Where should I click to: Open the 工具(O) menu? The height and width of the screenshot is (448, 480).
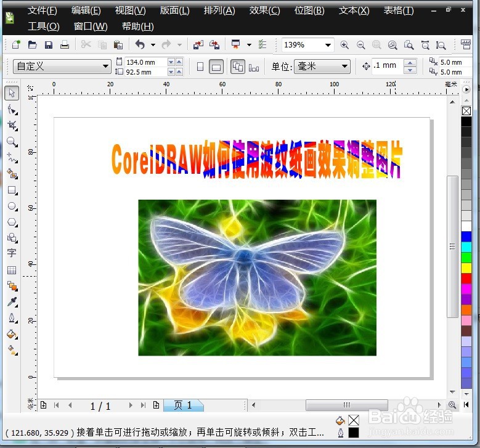(x=44, y=26)
